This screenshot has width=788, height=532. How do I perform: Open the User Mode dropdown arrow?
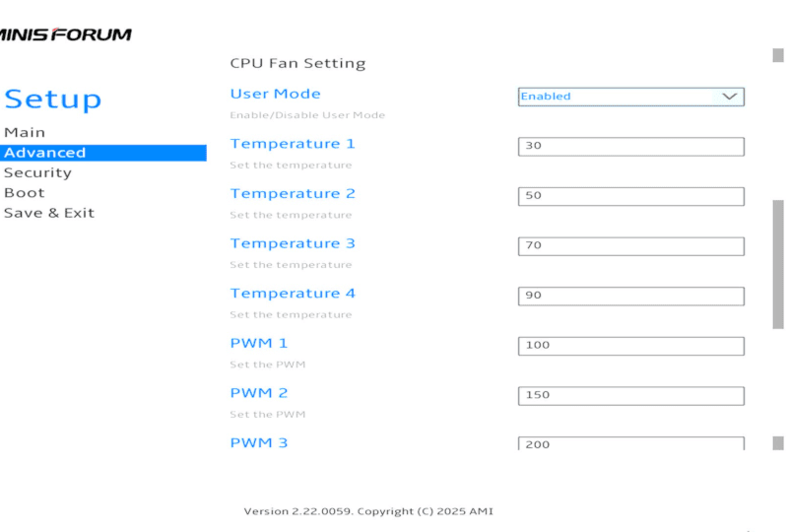pos(729,97)
